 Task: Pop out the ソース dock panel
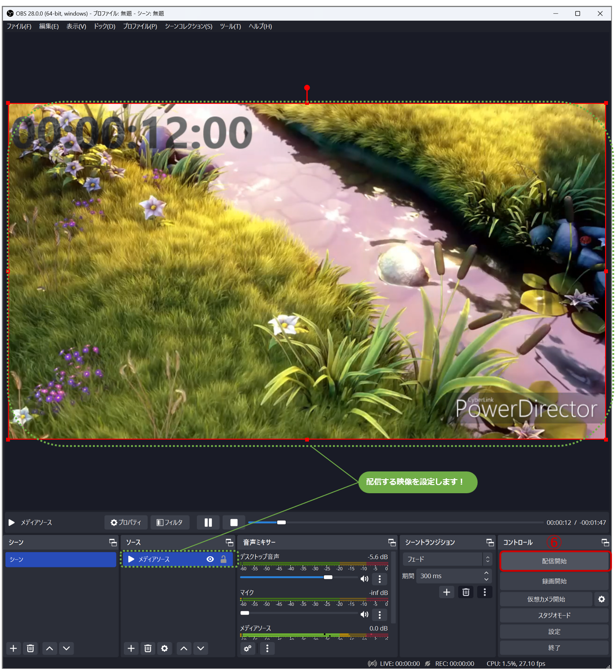230,542
